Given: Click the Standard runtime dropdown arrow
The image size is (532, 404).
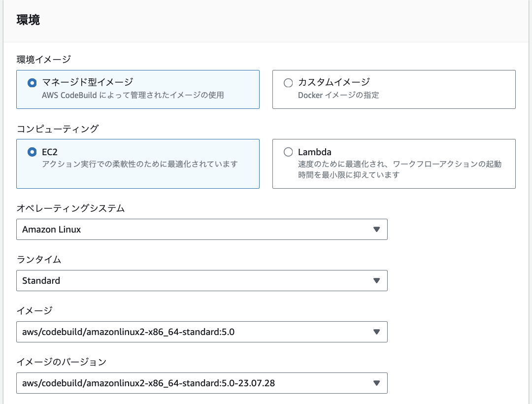Looking at the screenshot, I should 376,280.
